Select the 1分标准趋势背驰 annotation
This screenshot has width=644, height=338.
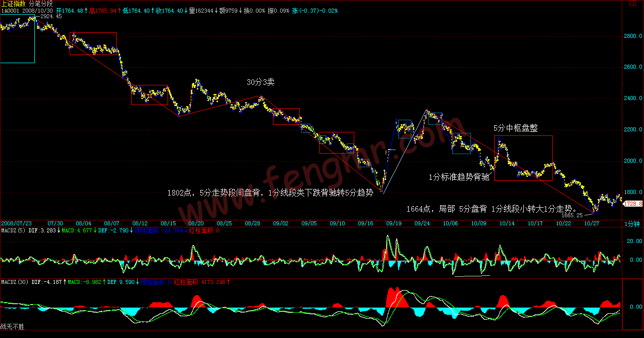(459, 177)
